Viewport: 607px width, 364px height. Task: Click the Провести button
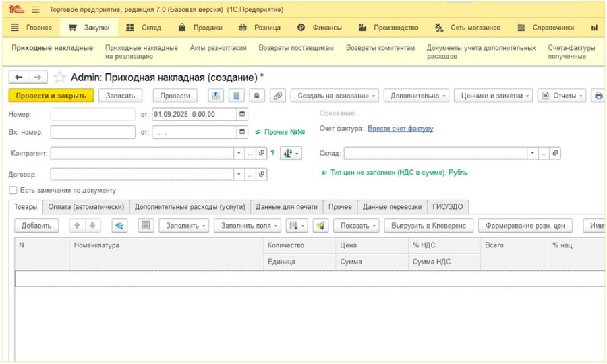click(x=175, y=96)
